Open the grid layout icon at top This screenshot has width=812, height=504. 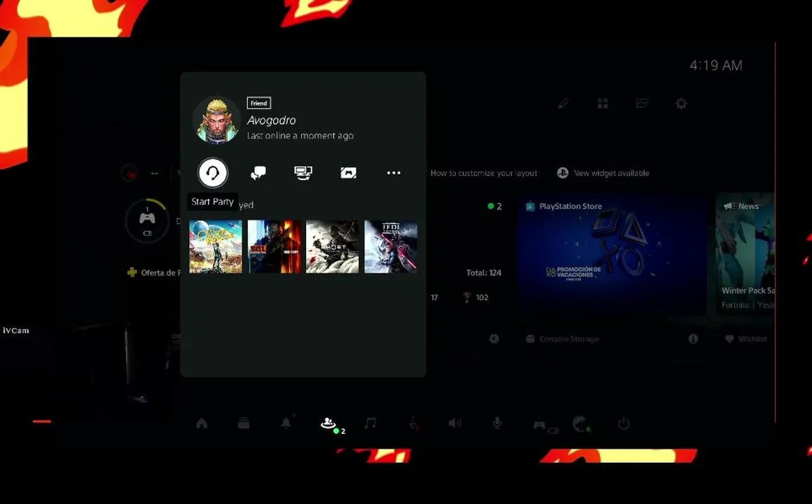pos(603,104)
